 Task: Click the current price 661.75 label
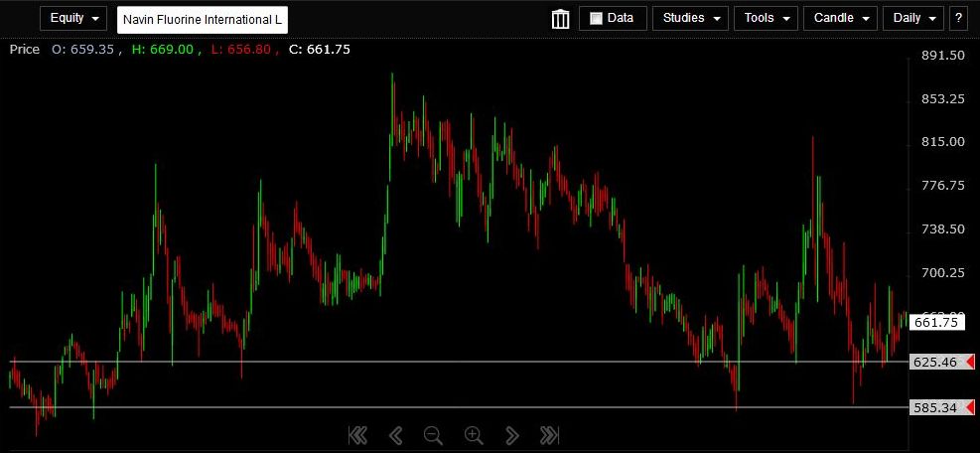(x=935, y=322)
